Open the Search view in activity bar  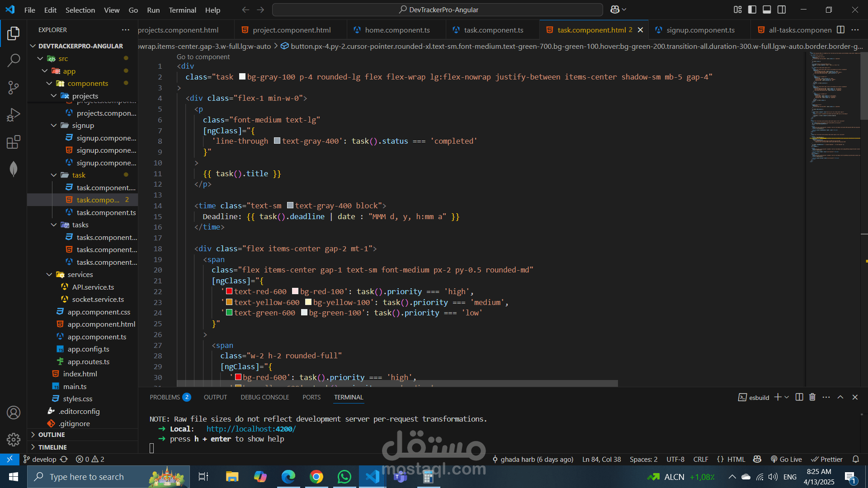pos(14,60)
